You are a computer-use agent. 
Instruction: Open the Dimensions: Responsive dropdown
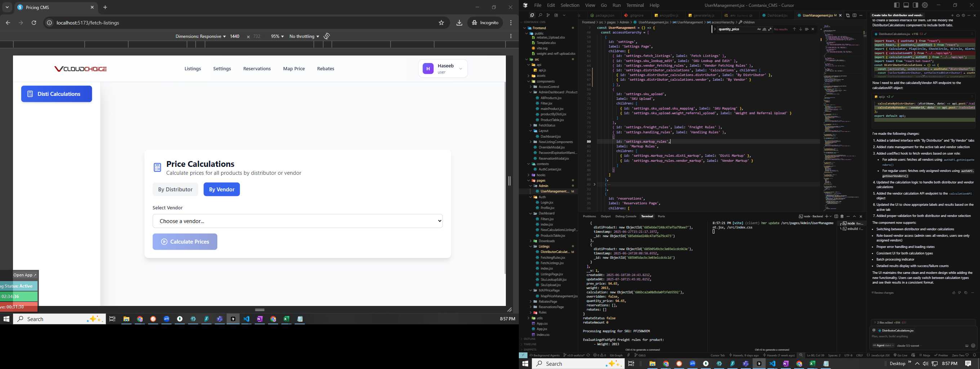[x=200, y=36]
